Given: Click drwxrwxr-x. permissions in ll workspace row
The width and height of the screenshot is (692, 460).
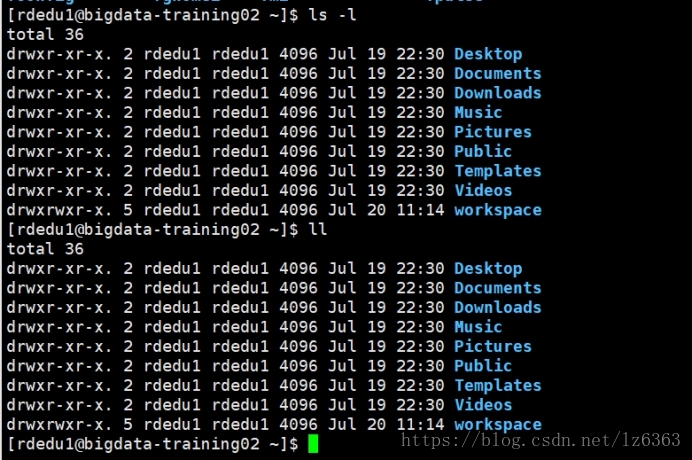Looking at the screenshot, I should (x=59, y=425).
